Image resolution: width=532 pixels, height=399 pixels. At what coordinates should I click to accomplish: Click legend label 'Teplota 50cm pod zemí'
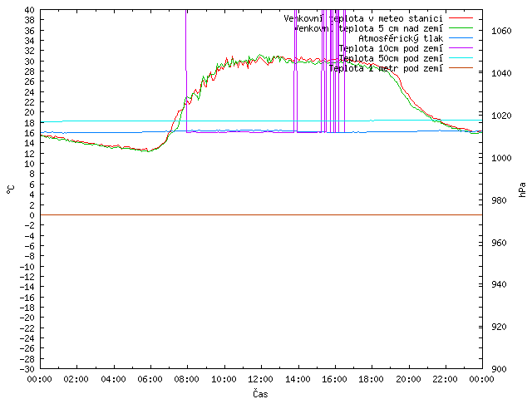click(391, 58)
